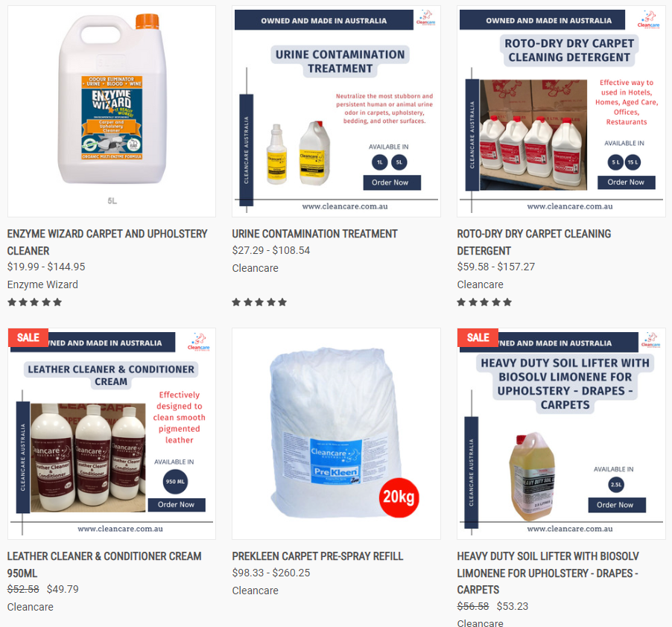Click Order Now on Leather Cleaner banner
672x627 pixels.
[x=177, y=505]
